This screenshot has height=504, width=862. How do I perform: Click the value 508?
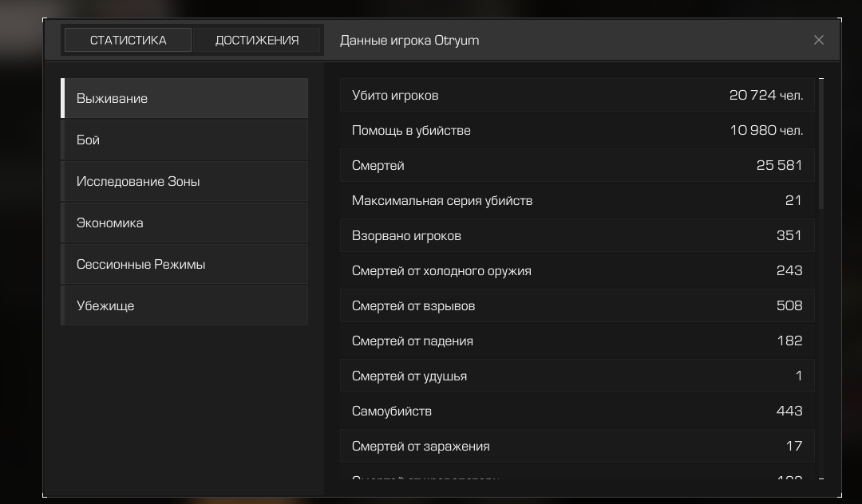click(789, 305)
